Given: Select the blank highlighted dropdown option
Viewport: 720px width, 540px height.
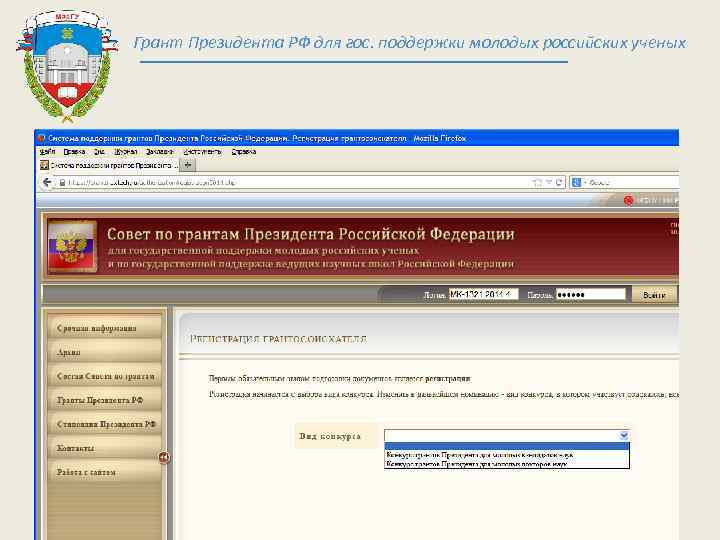Looking at the screenshot, I should pyautogui.click(x=507, y=446).
